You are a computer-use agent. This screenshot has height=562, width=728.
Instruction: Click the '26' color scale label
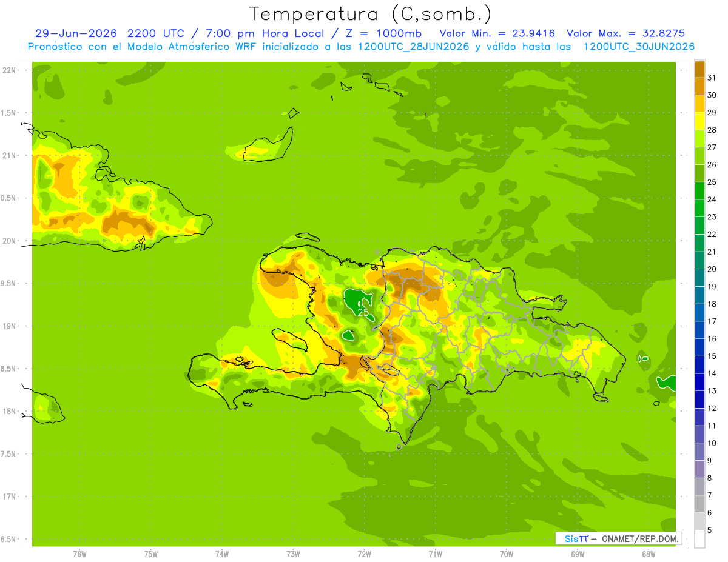(x=712, y=164)
